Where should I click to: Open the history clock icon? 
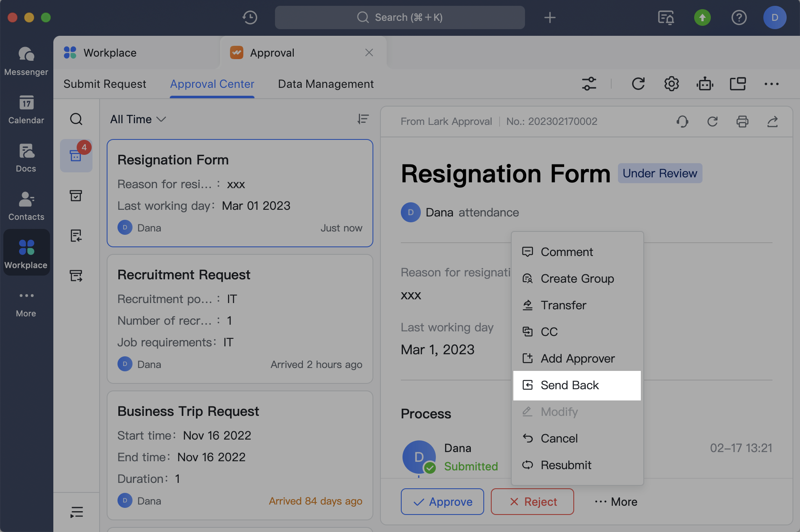coord(250,17)
